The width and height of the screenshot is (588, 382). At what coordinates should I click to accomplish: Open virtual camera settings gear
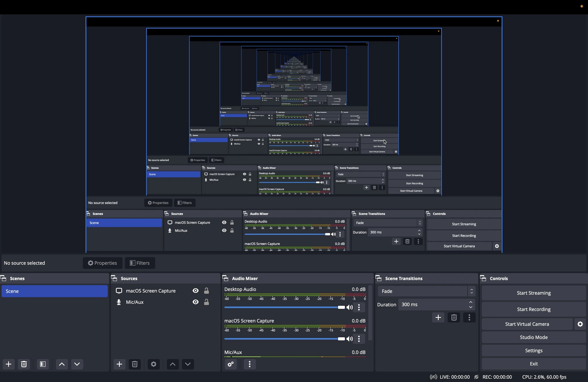coord(580,324)
